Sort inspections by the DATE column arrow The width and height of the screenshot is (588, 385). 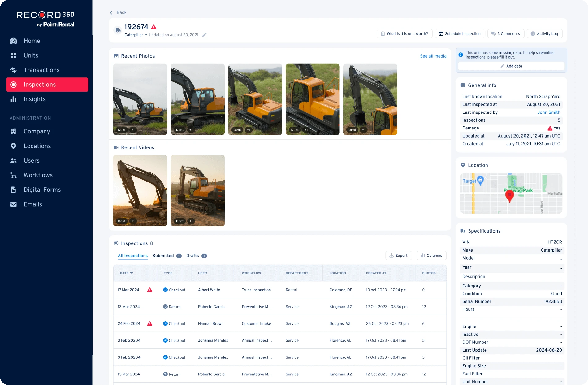coord(132,273)
